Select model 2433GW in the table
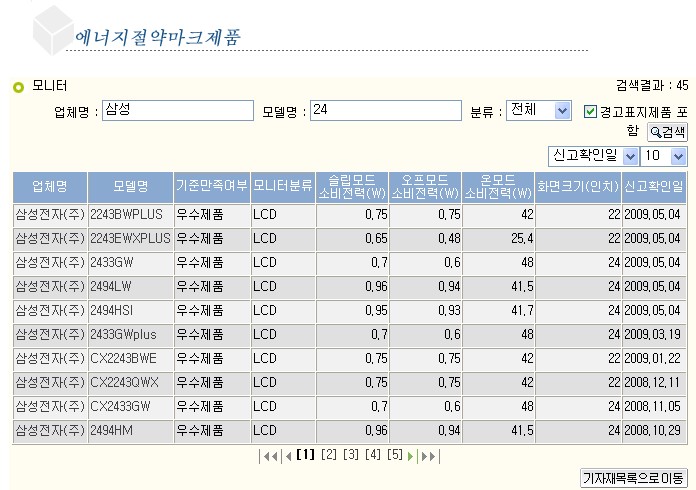This screenshot has height=490, width=696. pyautogui.click(x=112, y=263)
